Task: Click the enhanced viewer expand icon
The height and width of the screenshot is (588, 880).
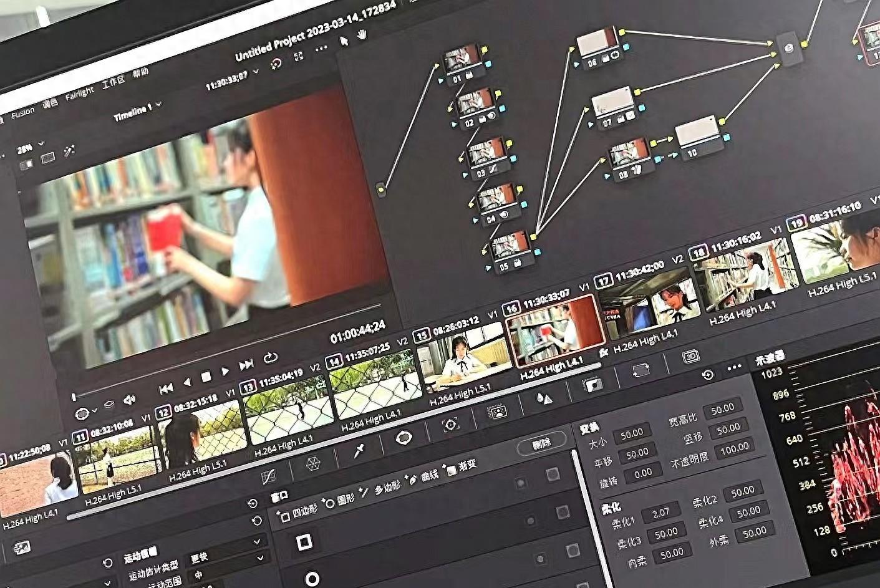Action: tap(299, 56)
